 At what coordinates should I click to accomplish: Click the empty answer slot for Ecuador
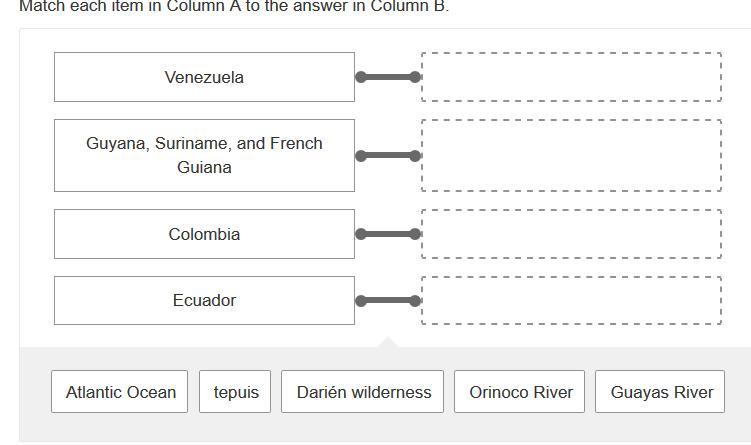click(x=571, y=300)
